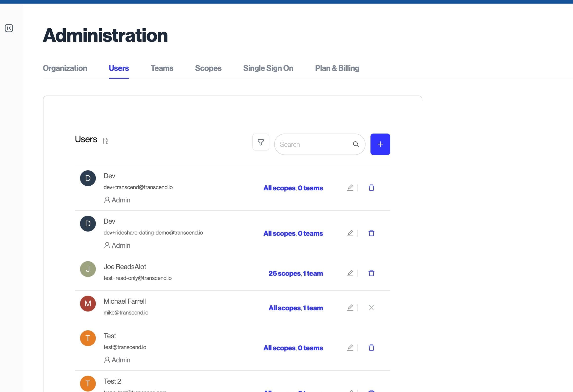
Task: Open the users filter funnel
Action: point(261,142)
